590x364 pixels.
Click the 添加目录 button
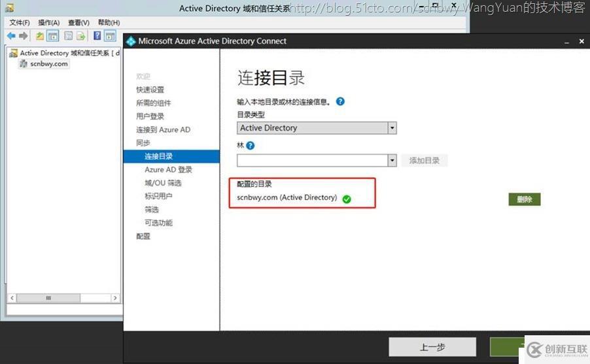pos(425,161)
